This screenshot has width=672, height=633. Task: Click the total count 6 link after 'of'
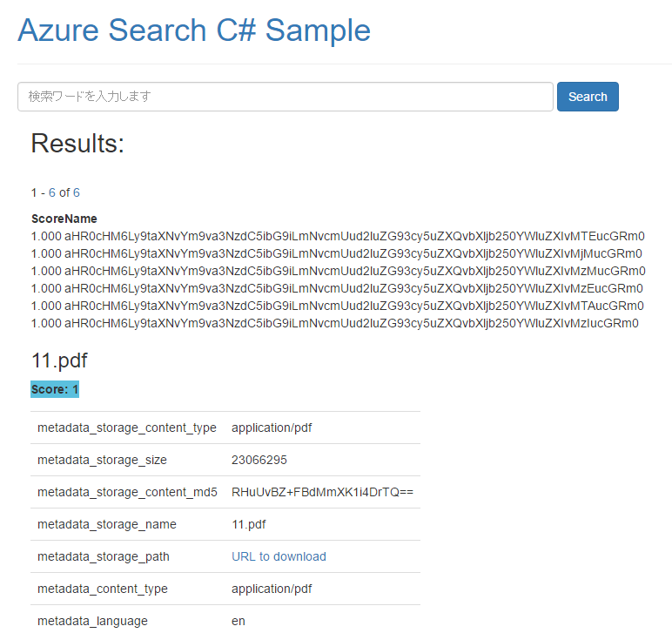click(x=77, y=192)
